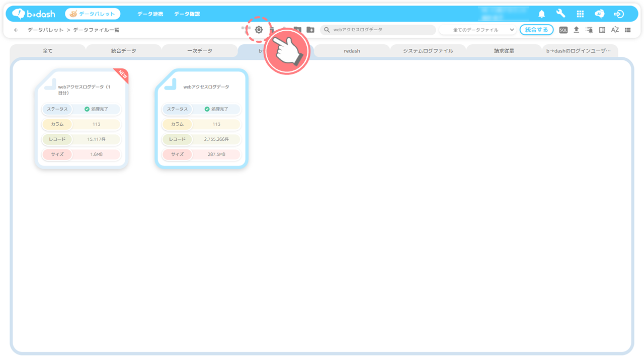Click the green check beside 処理完了 on the 2,735,266件 card
This screenshot has width=644, height=362.
pyautogui.click(x=207, y=109)
